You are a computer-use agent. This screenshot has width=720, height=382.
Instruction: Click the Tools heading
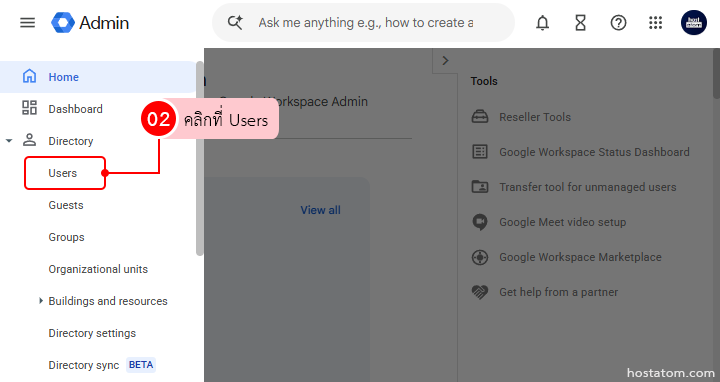[484, 81]
